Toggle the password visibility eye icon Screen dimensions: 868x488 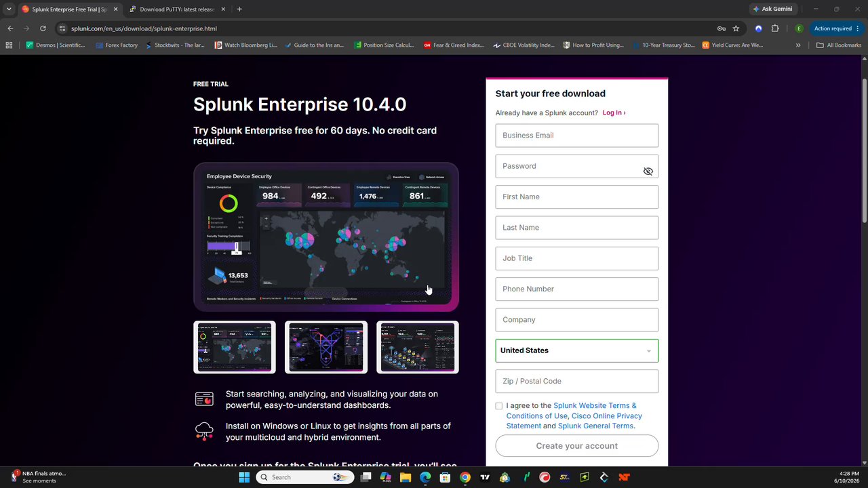(x=648, y=171)
